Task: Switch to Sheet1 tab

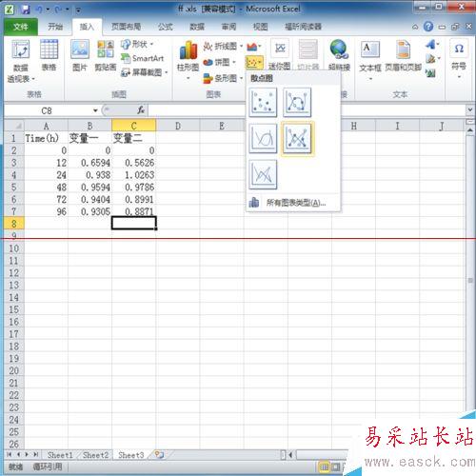Action: pyautogui.click(x=60, y=455)
